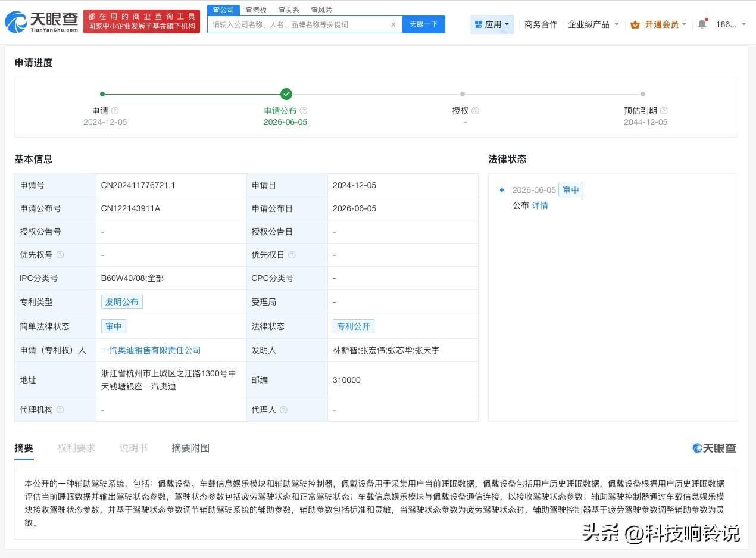Click the red slogan banner
756x558 pixels.
click(x=142, y=21)
